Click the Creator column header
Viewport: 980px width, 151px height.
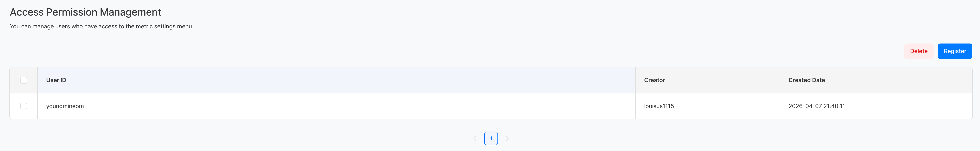click(x=654, y=80)
